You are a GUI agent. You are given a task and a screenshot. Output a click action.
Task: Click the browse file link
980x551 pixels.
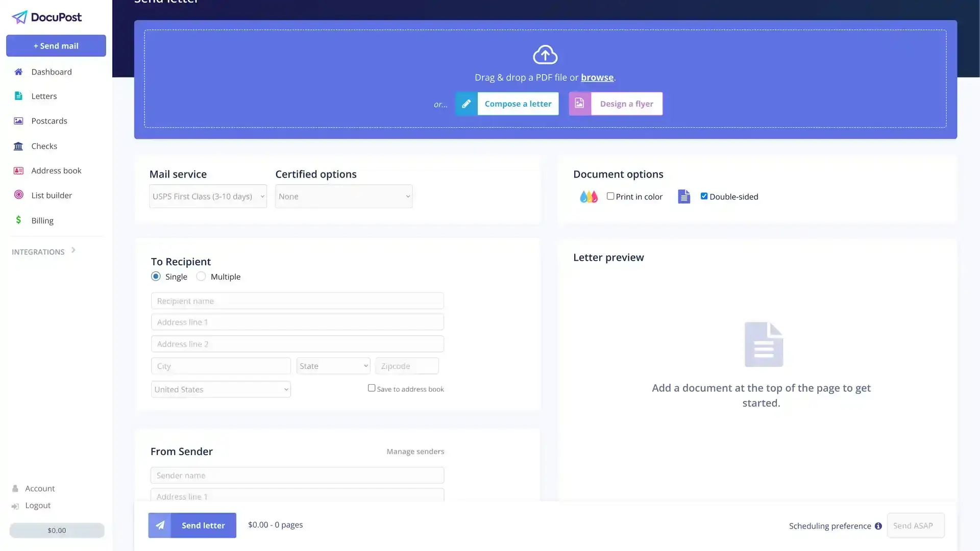[597, 77]
